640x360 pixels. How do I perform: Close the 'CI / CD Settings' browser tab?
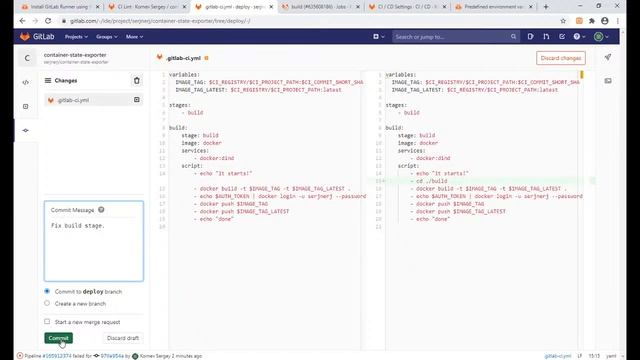[x=444, y=7]
